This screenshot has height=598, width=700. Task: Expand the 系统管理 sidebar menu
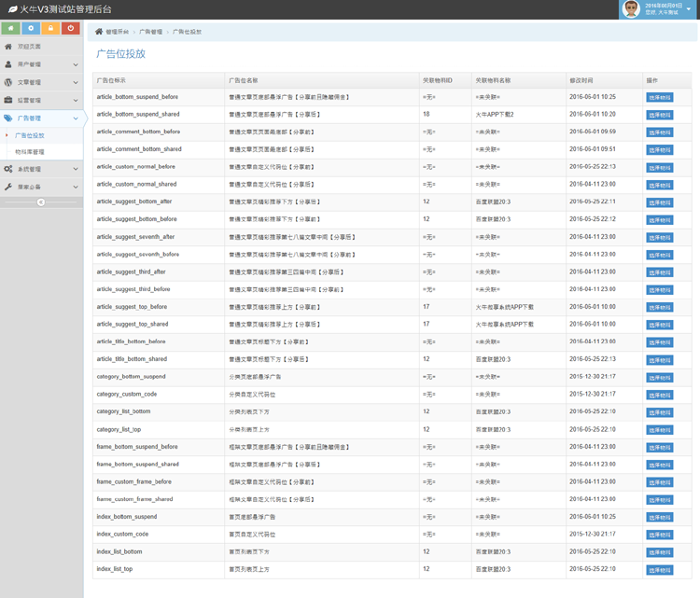41,169
